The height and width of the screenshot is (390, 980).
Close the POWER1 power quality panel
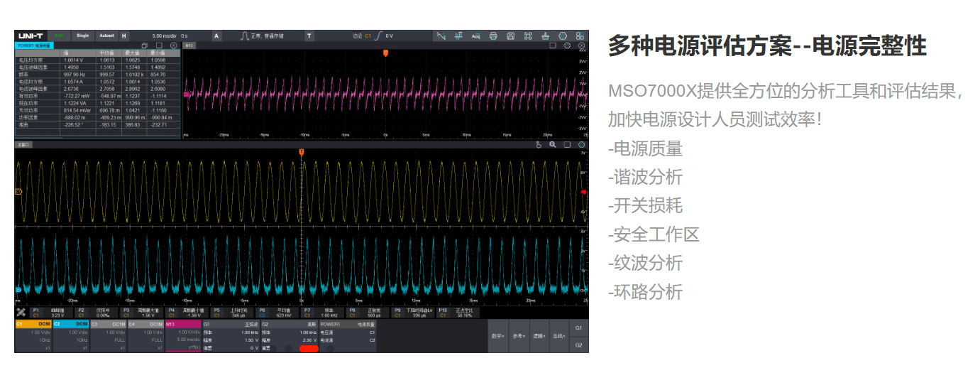click(174, 45)
